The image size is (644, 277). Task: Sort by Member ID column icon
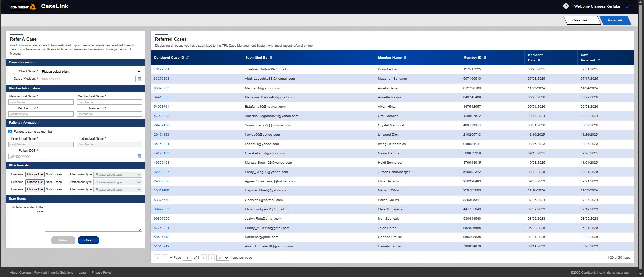click(x=485, y=58)
